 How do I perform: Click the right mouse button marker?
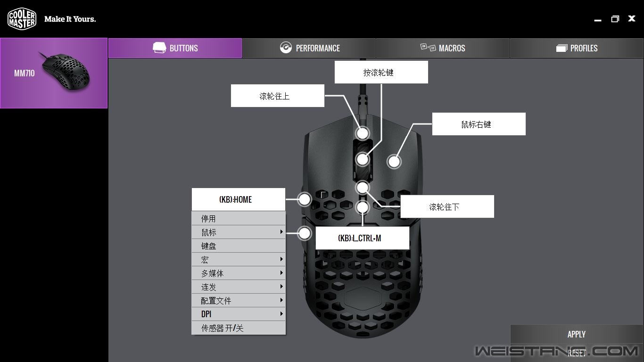[x=394, y=162]
